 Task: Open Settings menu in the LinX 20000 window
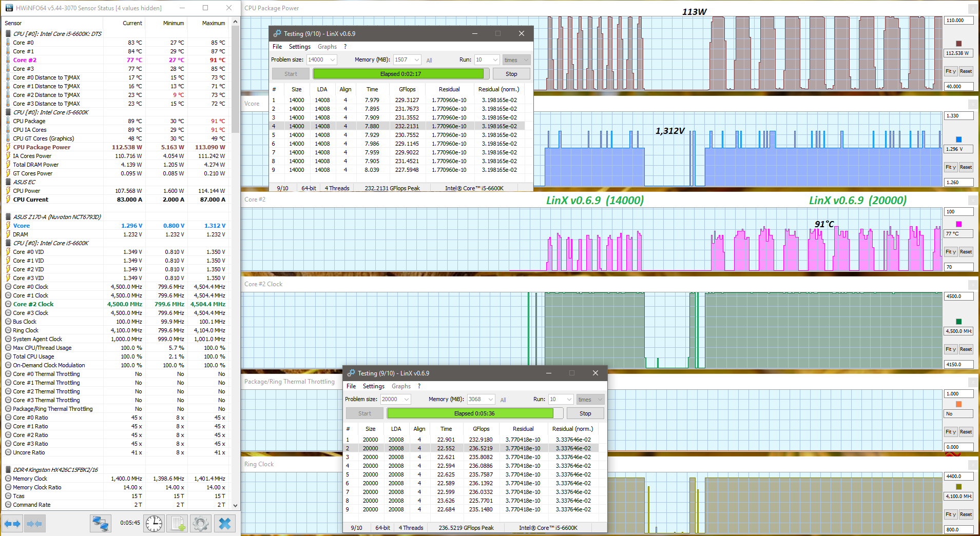click(374, 386)
